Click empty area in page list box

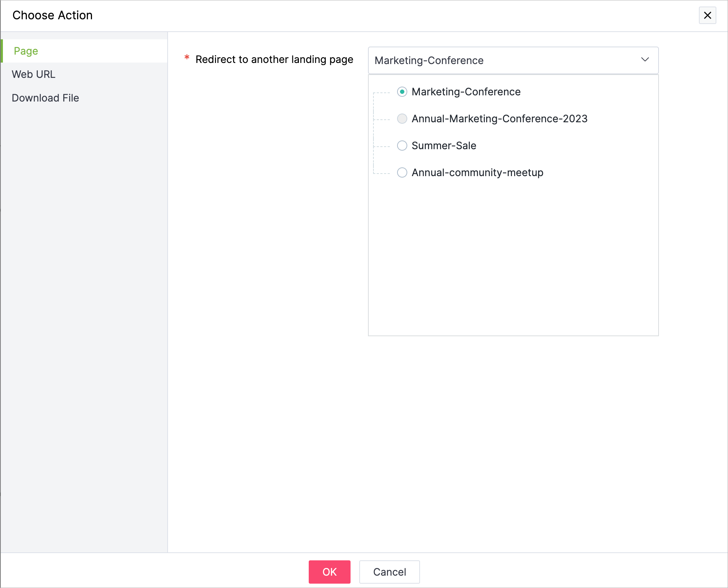pos(513,262)
